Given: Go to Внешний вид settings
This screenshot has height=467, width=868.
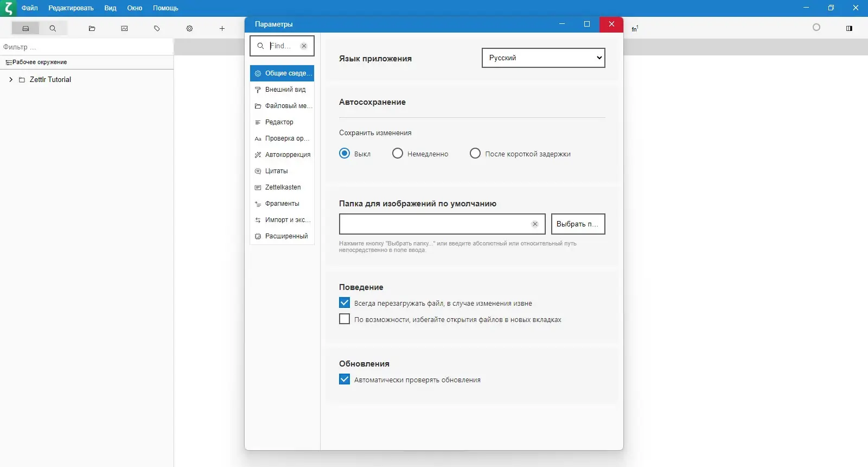Looking at the screenshot, I should click(282, 90).
